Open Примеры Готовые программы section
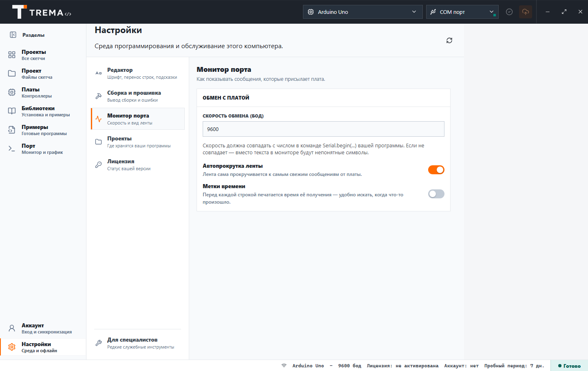This screenshot has height=371, width=588. pyautogui.click(x=43, y=130)
